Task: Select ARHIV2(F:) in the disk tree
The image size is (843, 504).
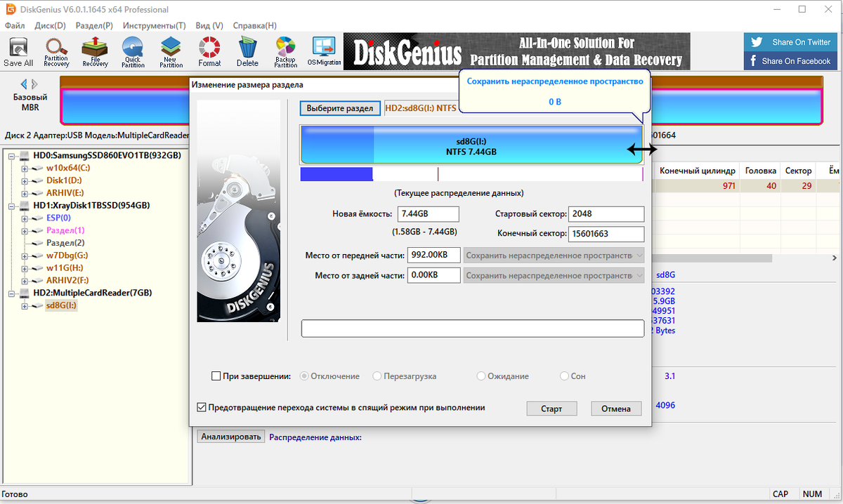Action: point(67,280)
